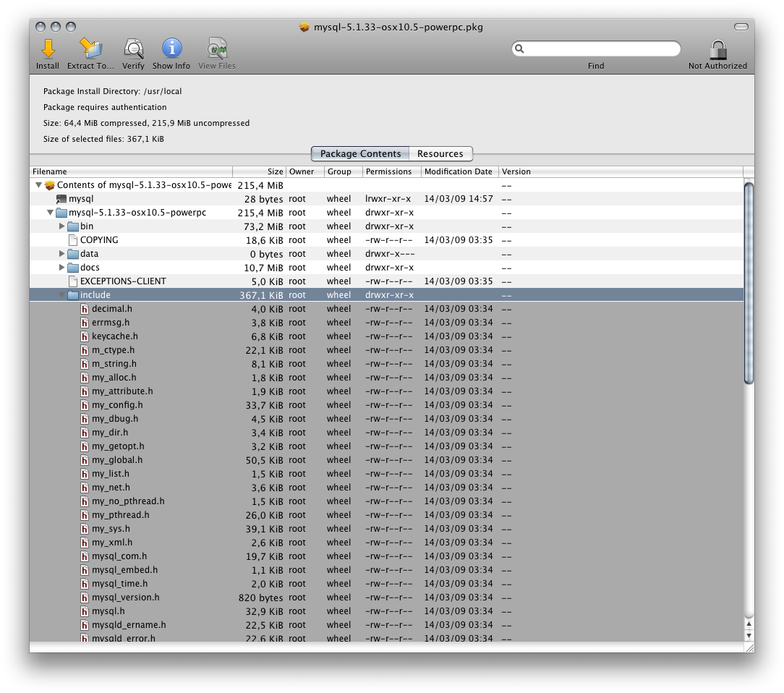
Task: Click the magnifier icon in Find field
Action: (519, 48)
